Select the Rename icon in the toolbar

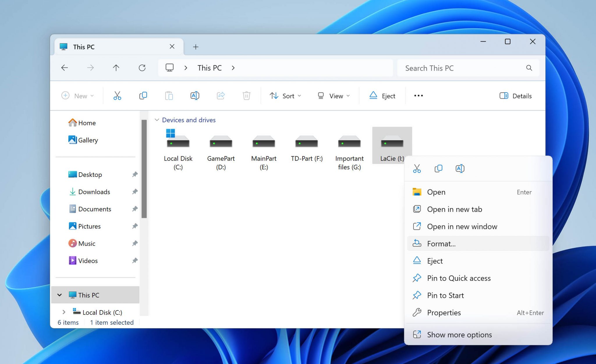click(x=195, y=95)
